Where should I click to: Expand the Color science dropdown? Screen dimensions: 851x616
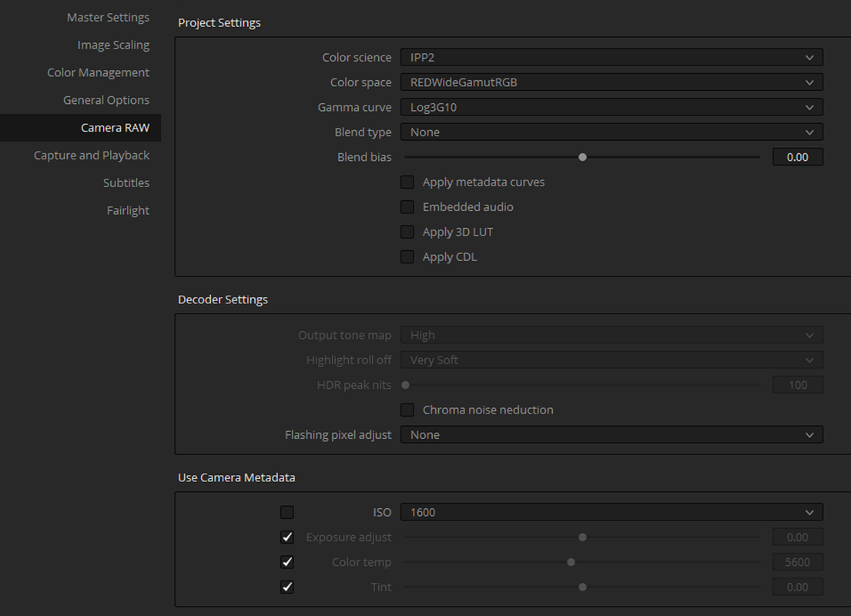(611, 58)
